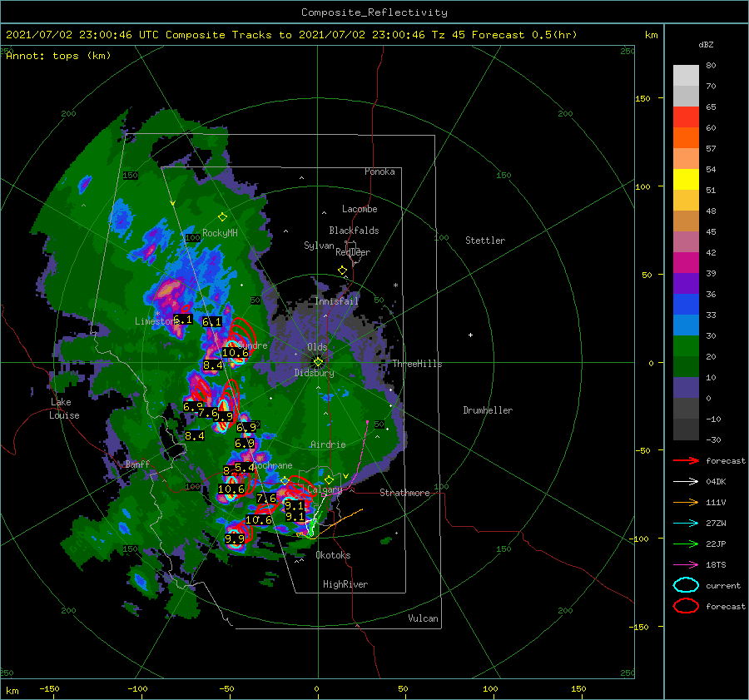Click the purple 36-39 dBZ swatch
Viewport: 749px width, 700px height.
click(686, 284)
